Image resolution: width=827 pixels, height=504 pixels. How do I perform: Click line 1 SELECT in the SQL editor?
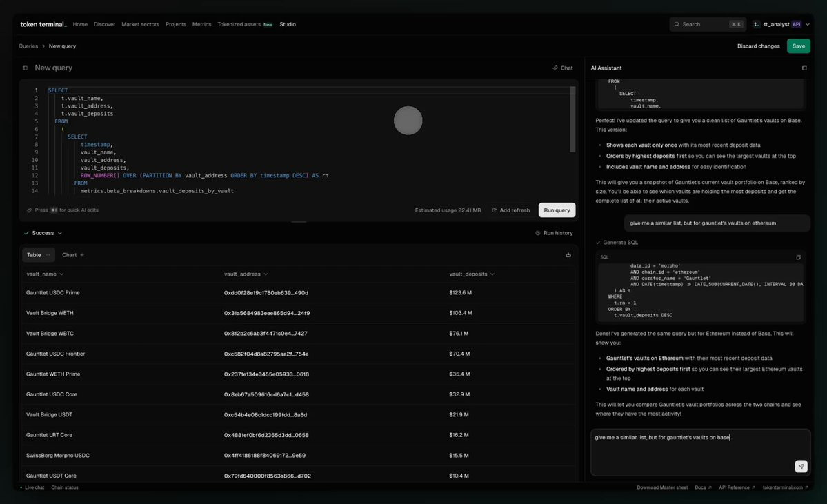(57, 90)
